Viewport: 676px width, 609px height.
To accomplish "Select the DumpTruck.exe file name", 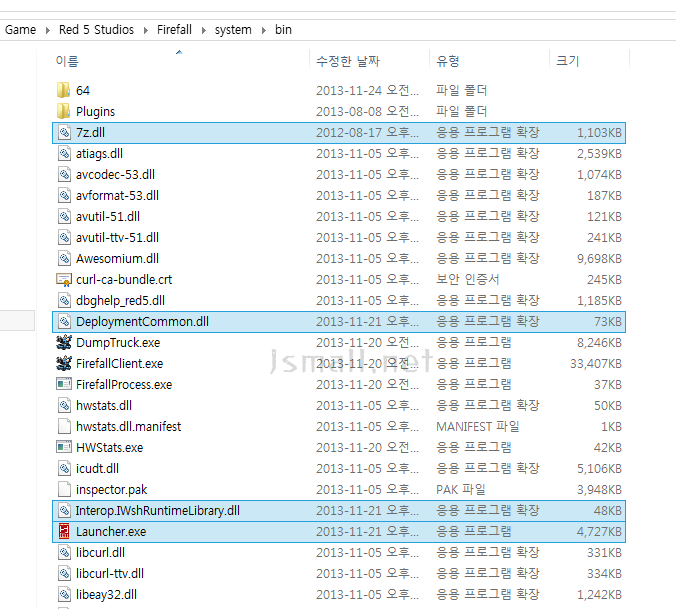I will tap(118, 343).
